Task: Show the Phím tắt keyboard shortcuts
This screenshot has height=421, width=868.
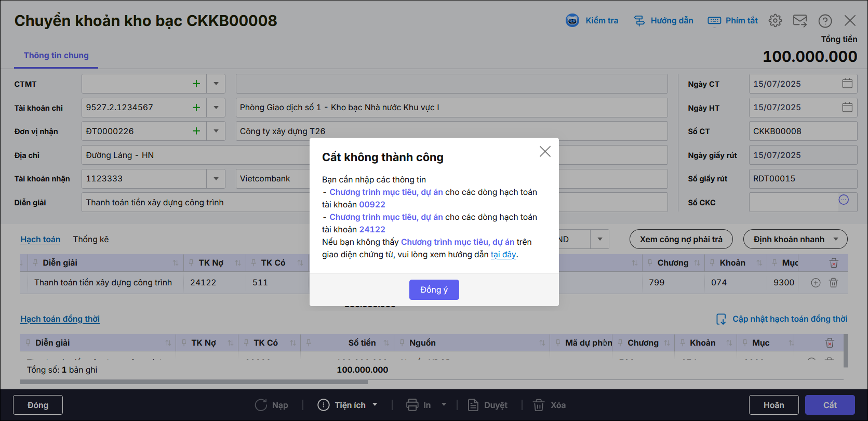Action: [x=732, y=21]
